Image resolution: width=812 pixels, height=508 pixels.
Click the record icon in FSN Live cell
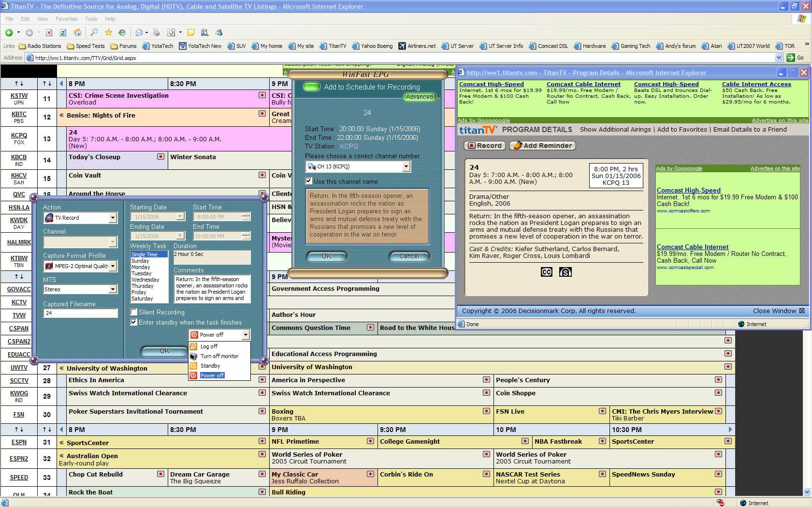tap(602, 411)
